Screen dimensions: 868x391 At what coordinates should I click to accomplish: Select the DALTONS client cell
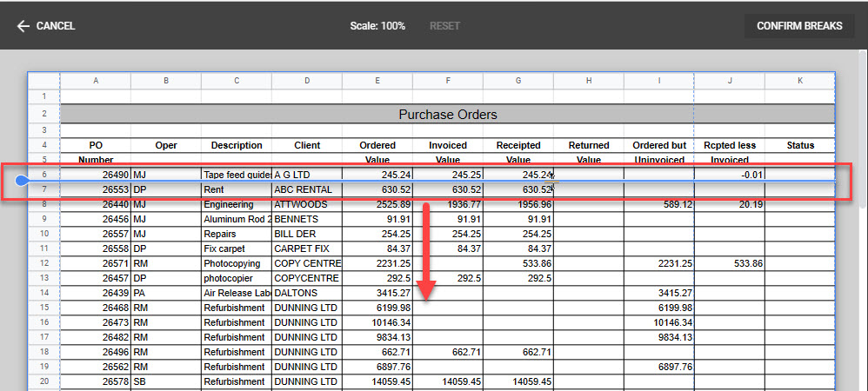pyautogui.click(x=306, y=294)
